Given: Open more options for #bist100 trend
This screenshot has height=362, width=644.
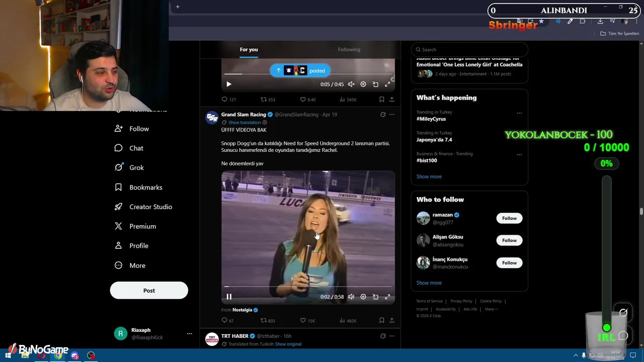Looking at the screenshot, I should pyautogui.click(x=519, y=154).
